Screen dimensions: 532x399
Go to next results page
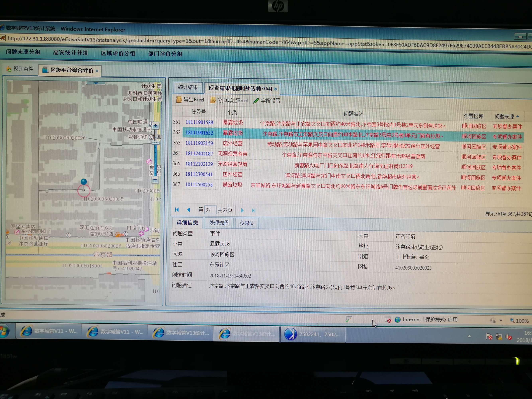pyautogui.click(x=242, y=210)
